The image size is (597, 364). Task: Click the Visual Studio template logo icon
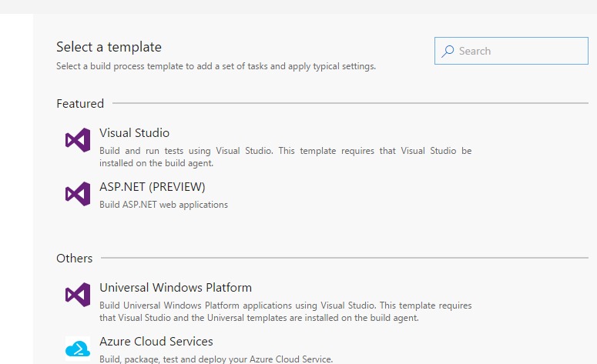[x=78, y=140]
